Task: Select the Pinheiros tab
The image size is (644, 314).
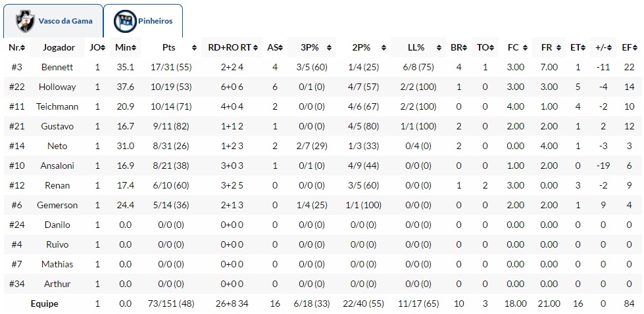Action: coord(155,21)
